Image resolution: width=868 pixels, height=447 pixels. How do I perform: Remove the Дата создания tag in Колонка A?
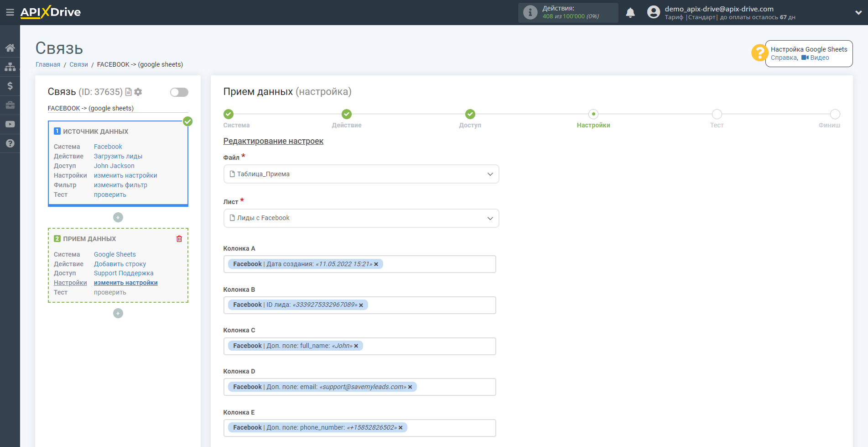pos(376,264)
